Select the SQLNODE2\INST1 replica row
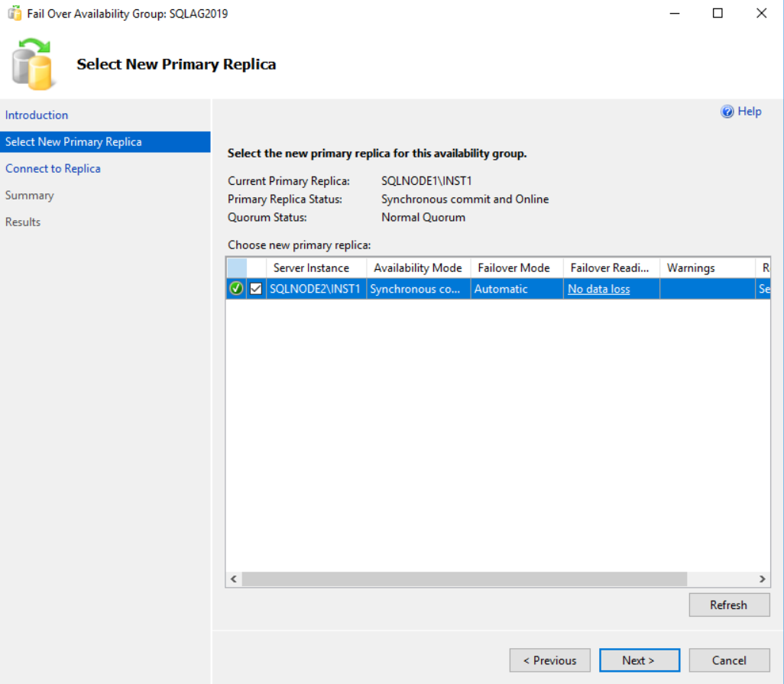 pos(316,289)
